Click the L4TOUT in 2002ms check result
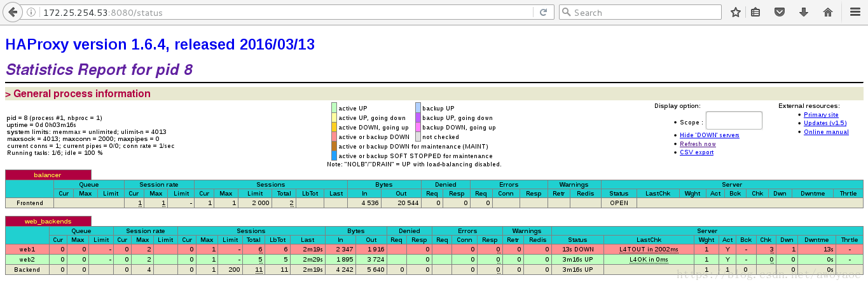This screenshot has width=868, height=287. pyautogui.click(x=649, y=250)
